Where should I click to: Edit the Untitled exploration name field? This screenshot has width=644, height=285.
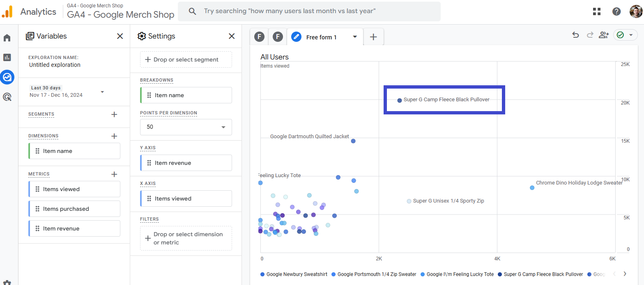pos(55,65)
